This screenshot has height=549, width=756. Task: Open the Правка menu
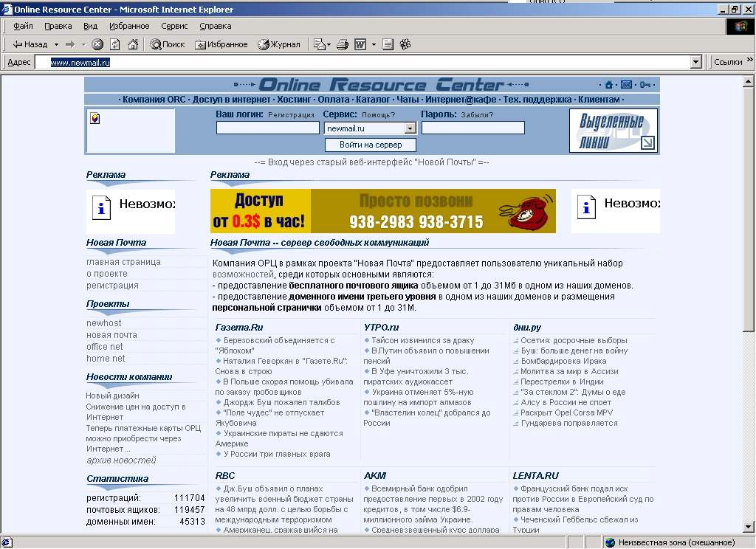(58, 26)
